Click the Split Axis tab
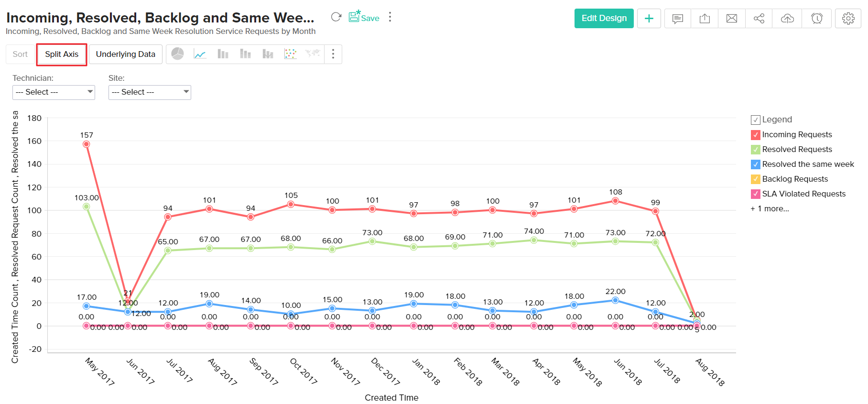 point(61,54)
